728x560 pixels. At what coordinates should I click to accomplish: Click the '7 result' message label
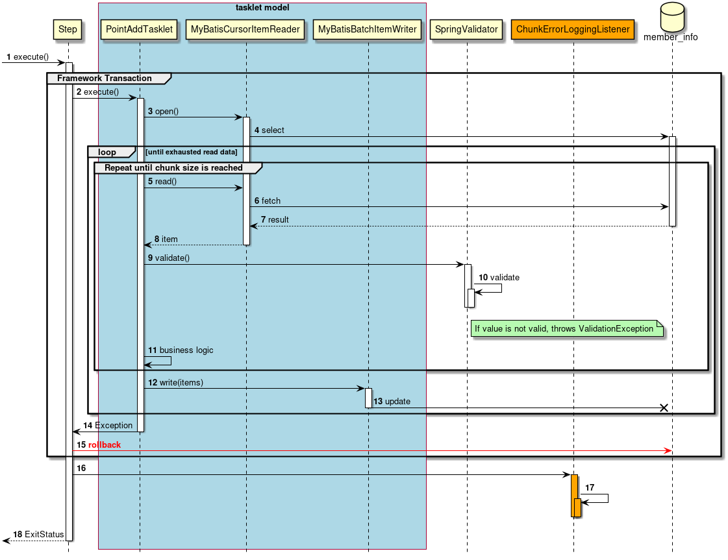click(x=275, y=219)
